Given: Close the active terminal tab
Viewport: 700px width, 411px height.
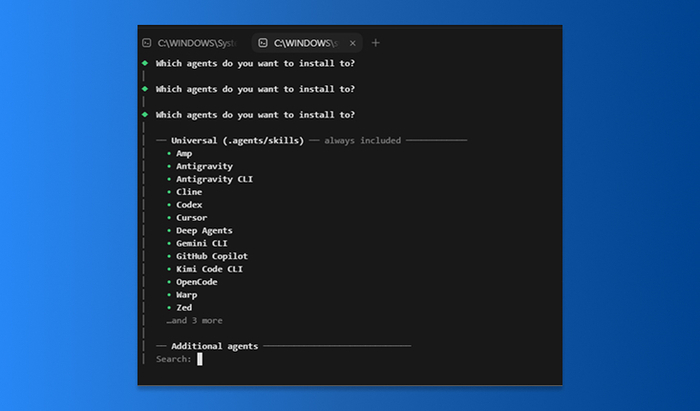Looking at the screenshot, I should [x=353, y=43].
